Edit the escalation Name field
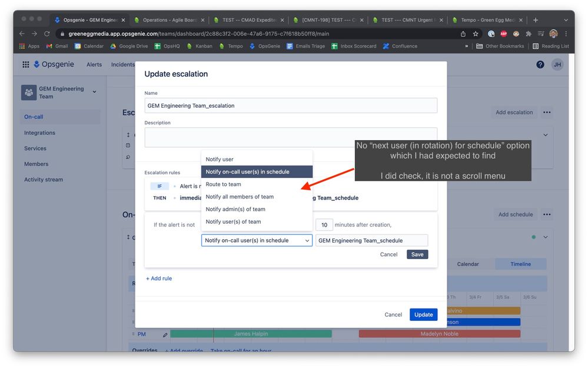 (x=291, y=105)
